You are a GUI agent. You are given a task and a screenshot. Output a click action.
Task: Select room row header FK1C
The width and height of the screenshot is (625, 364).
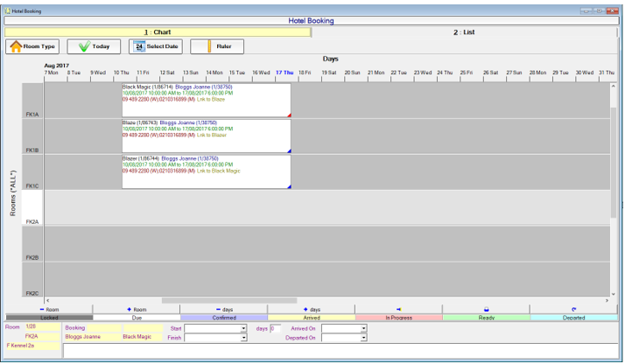[x=32, y=172]
